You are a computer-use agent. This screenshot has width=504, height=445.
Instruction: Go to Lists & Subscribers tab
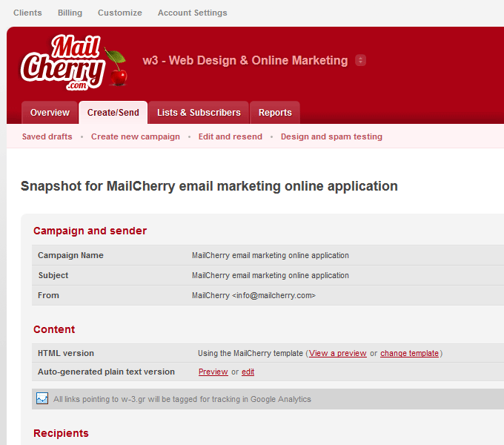tap(199, 113)
